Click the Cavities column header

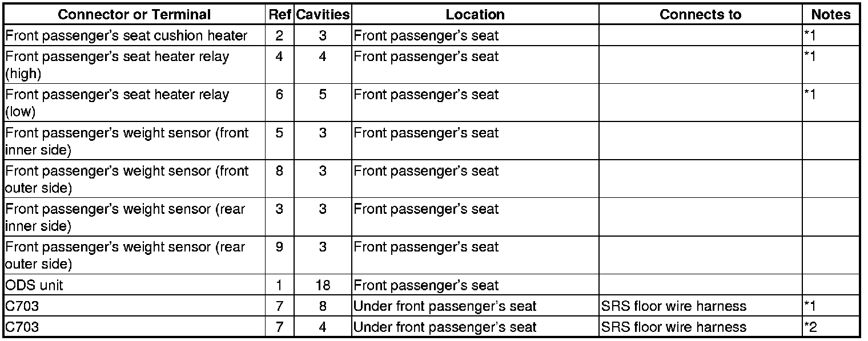323,14
